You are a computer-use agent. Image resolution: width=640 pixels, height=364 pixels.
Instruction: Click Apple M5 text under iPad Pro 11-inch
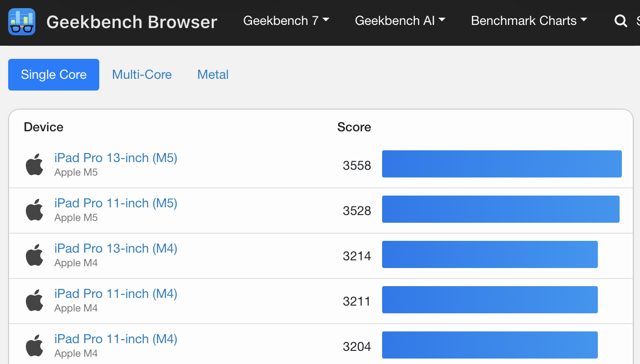76,218
